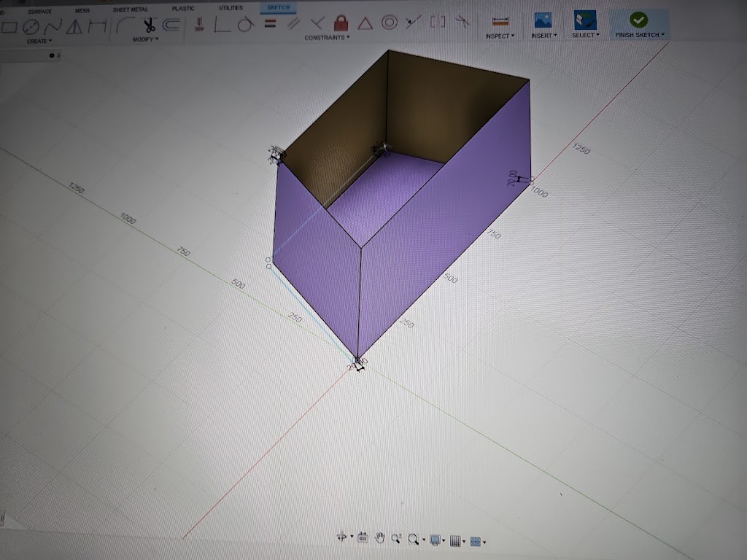The width and height of the screenshot is (747, 560).
Task: Activate the Orbit navigation tool
Action: coord(341,537)
